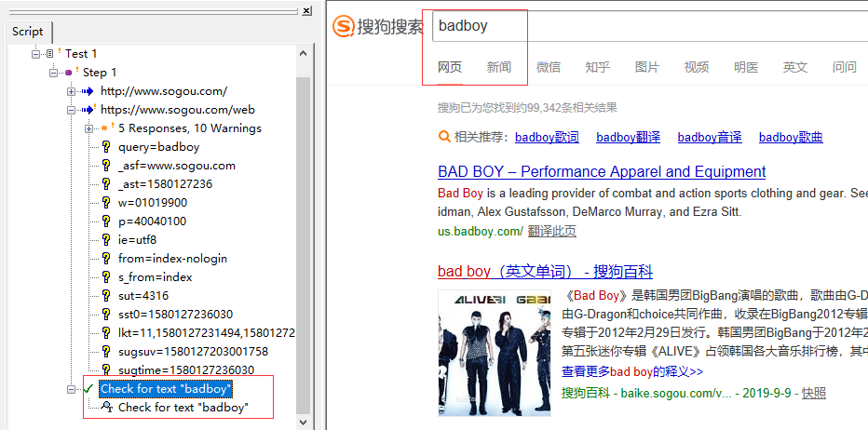868x430 pixels.
Task: Open the badboy翻译 related suggestion link
Action: (629, 137)
